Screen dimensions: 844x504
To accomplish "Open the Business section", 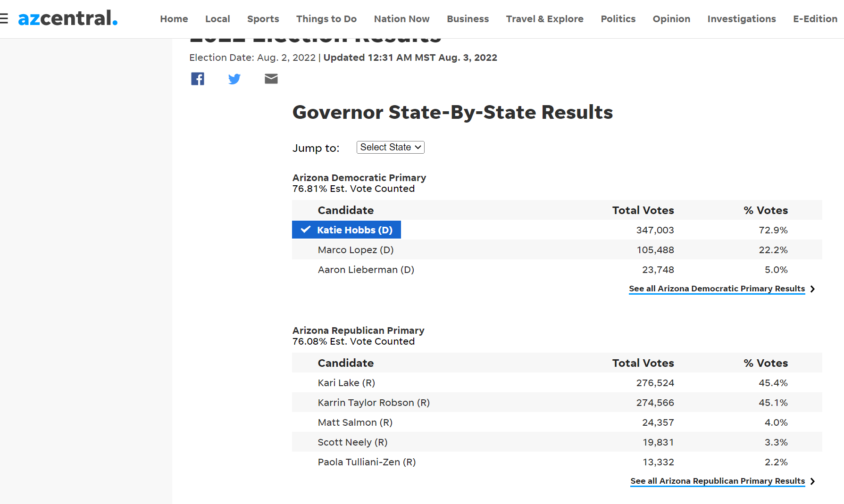I will point(468,19).
